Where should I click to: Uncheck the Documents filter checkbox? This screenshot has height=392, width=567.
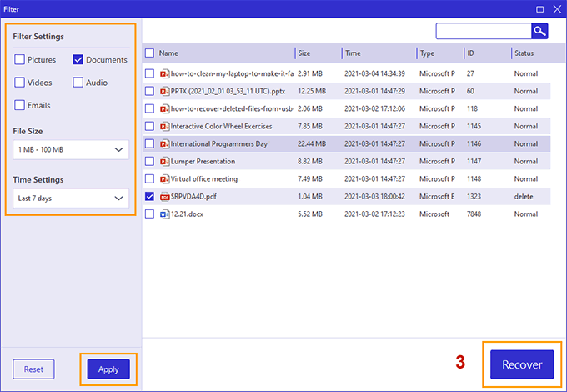pyautogui.click(x=78, y=60)
